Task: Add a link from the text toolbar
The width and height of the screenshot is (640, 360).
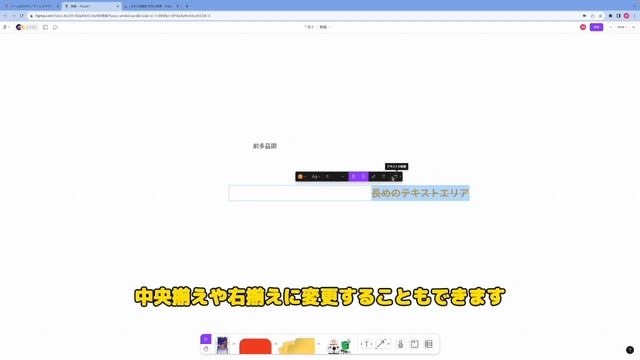Action: pyautogui.click(x=373, y=176)
